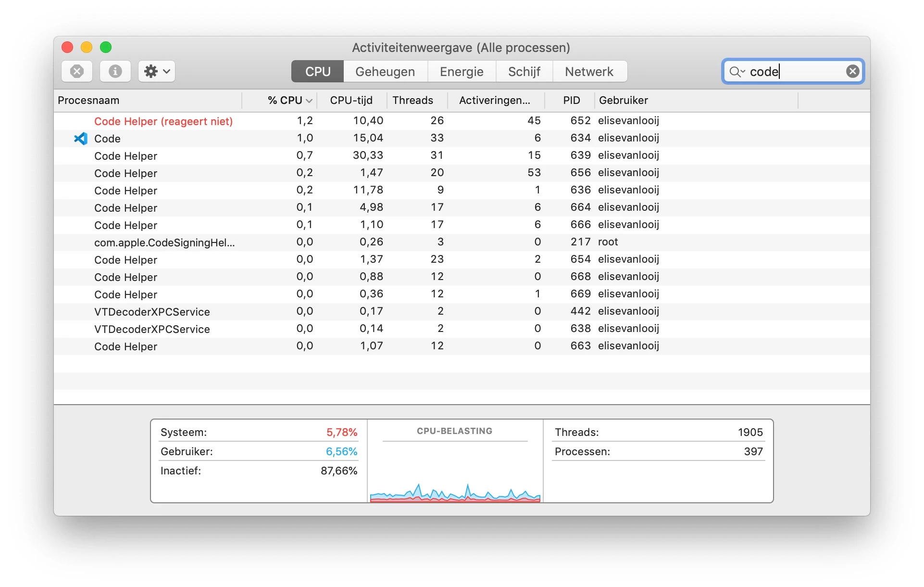Image resolution: width=924 pixels, height=587 pixels.
Task: Sort by PID column header
Action: pos(571,101)
